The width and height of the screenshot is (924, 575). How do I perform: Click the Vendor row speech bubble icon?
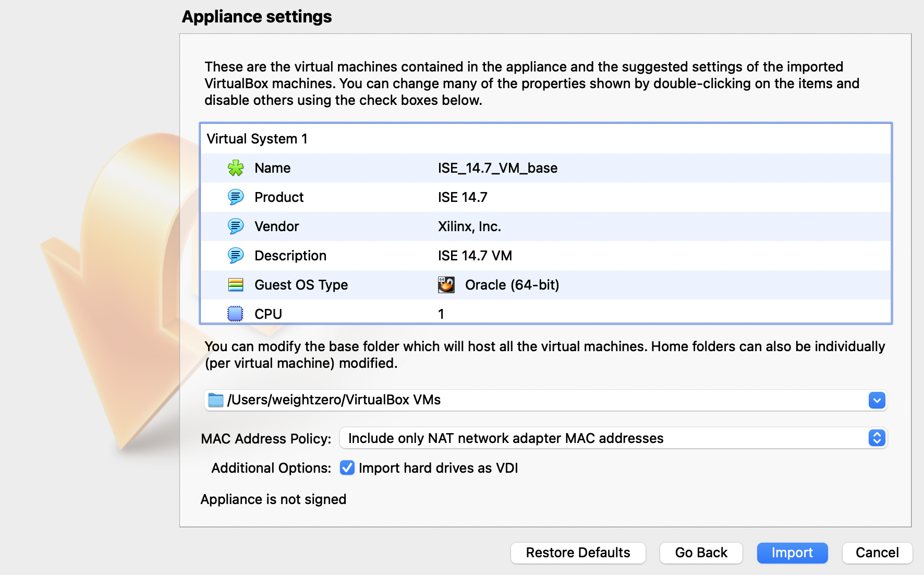click(x=236, y=226)
